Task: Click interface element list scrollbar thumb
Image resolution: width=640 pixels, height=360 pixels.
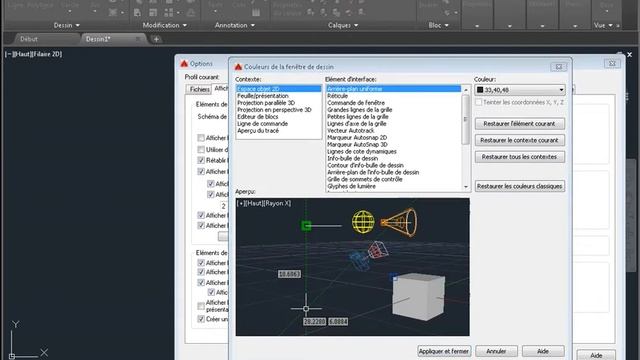Action: [466, 119]
